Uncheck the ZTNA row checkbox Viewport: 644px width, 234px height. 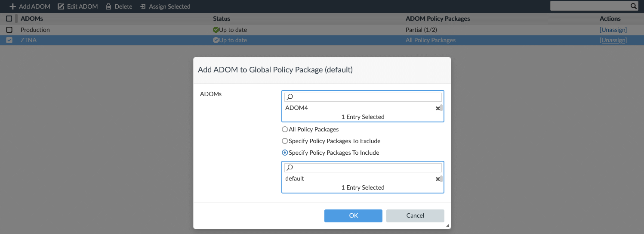[x=9, y=40]
